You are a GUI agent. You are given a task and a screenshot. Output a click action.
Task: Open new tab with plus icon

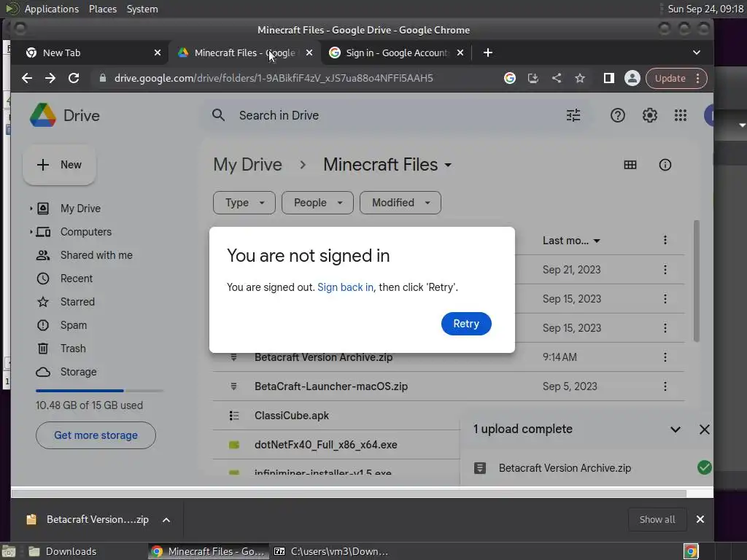(488, 52)
